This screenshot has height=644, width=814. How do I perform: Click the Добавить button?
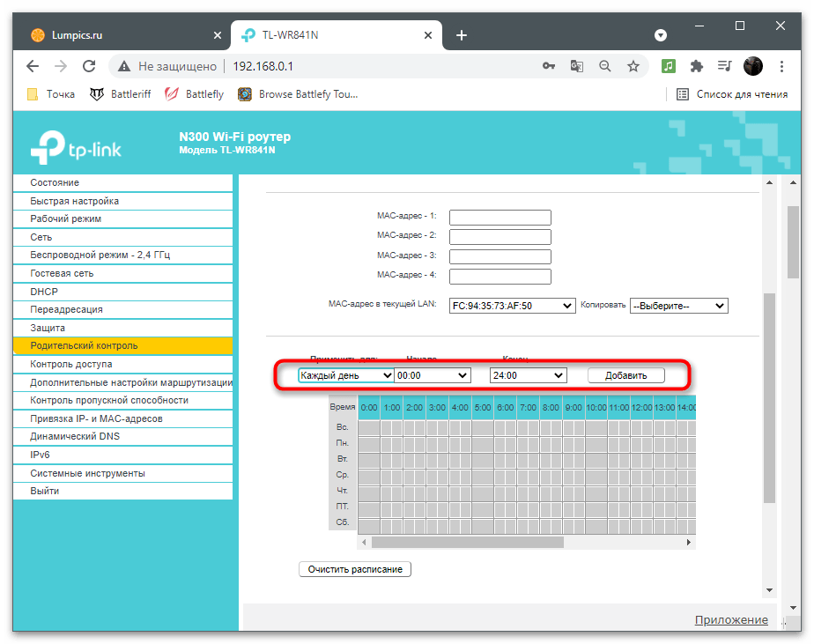(626, 375)
